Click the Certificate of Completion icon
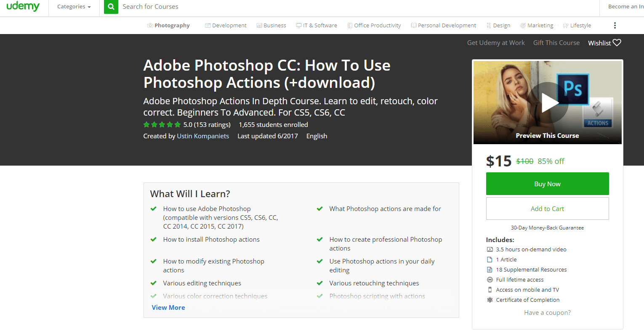The image size is (644, 335). [490, 300]
